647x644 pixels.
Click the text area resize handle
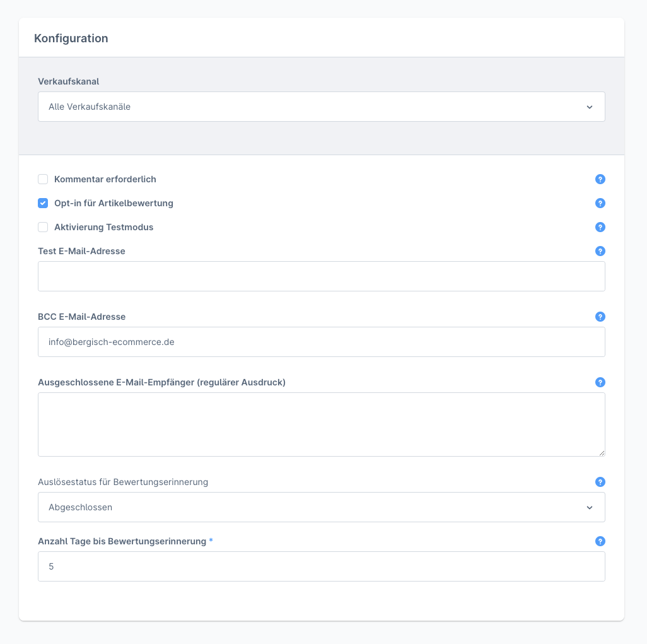pyautogui.click(x=602, y=453)
